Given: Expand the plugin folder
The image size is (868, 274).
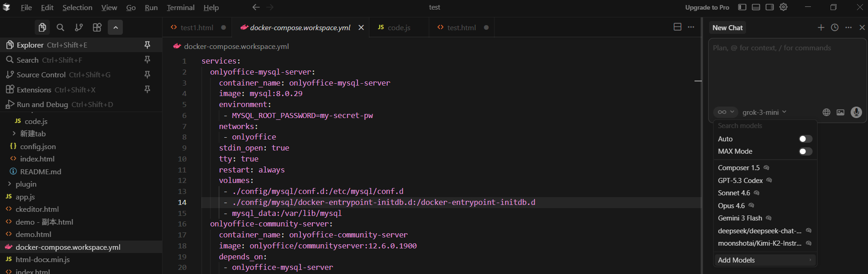Looking at the screenshot, I should (x=26, y=184).
